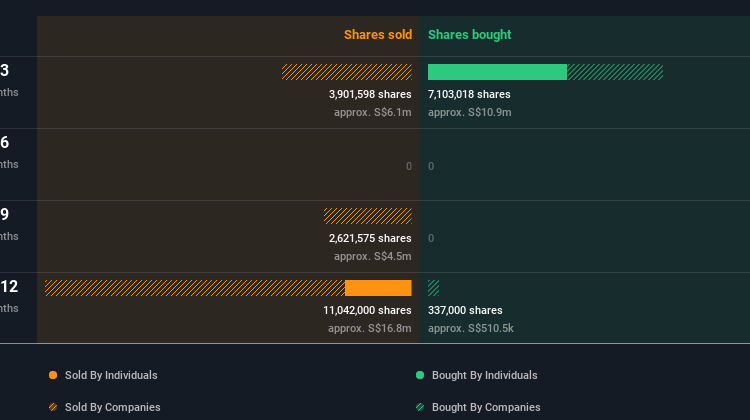Click the 3,901,598 shares label
The height and width of the screenshot is (420, 750).
pyautogui.click(x=370, y=94)
